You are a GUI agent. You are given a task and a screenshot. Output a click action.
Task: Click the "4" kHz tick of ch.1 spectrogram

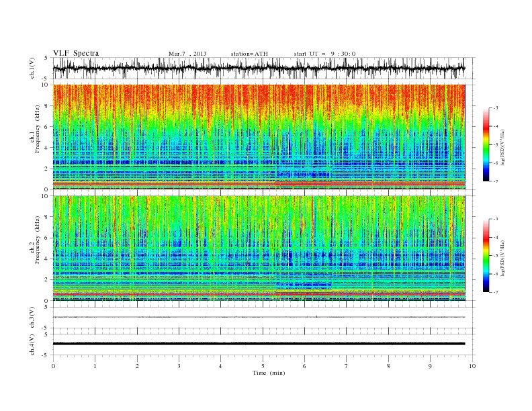[46, 148]
